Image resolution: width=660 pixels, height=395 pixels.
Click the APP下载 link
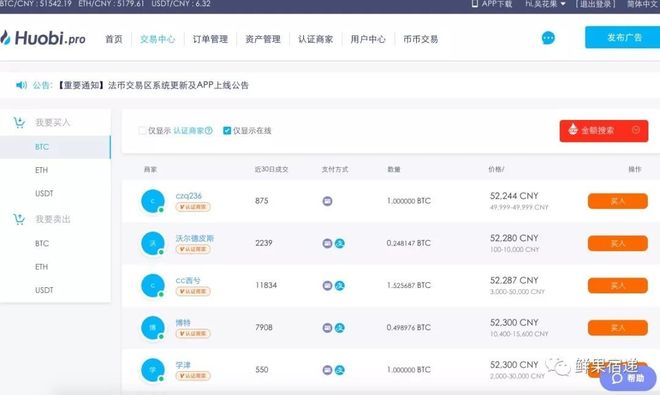tap(497, 4)
